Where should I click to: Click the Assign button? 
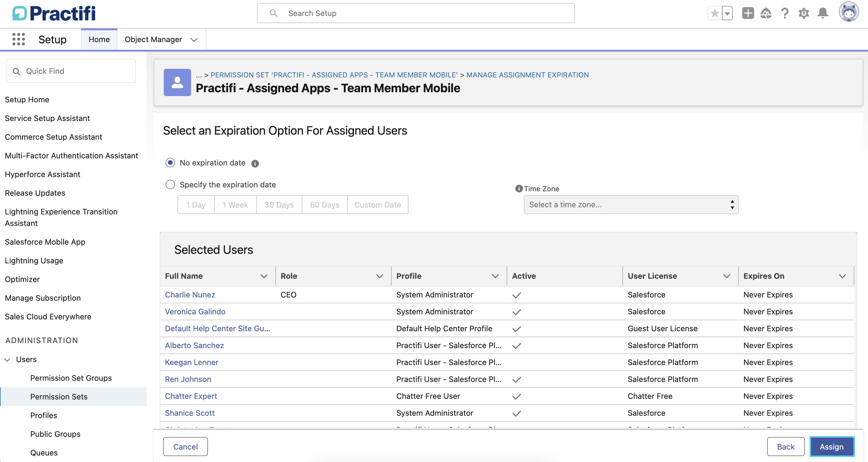click(x=832, y=447)
